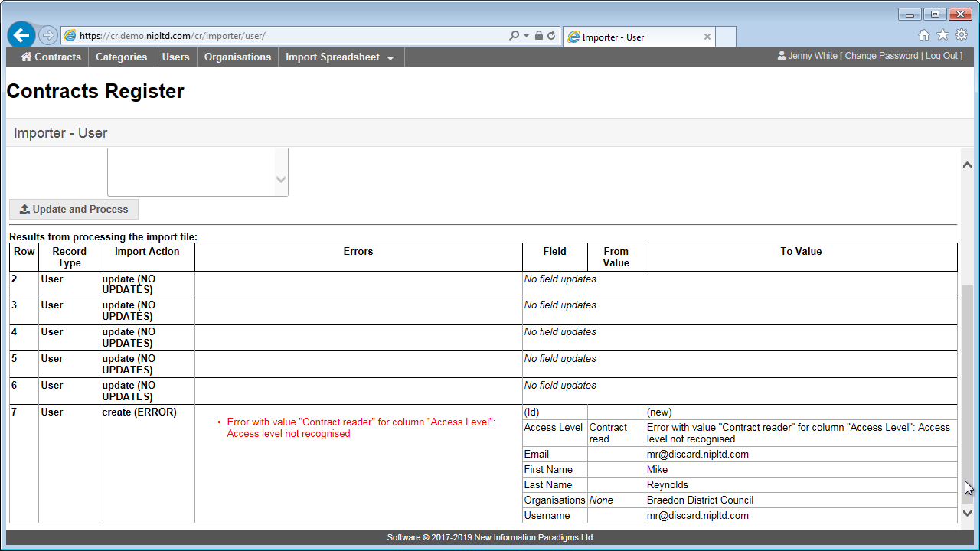Click the padlock security icon
This screenshot has height=551, width=980.
pyautogui.click(x=538, y=36)
